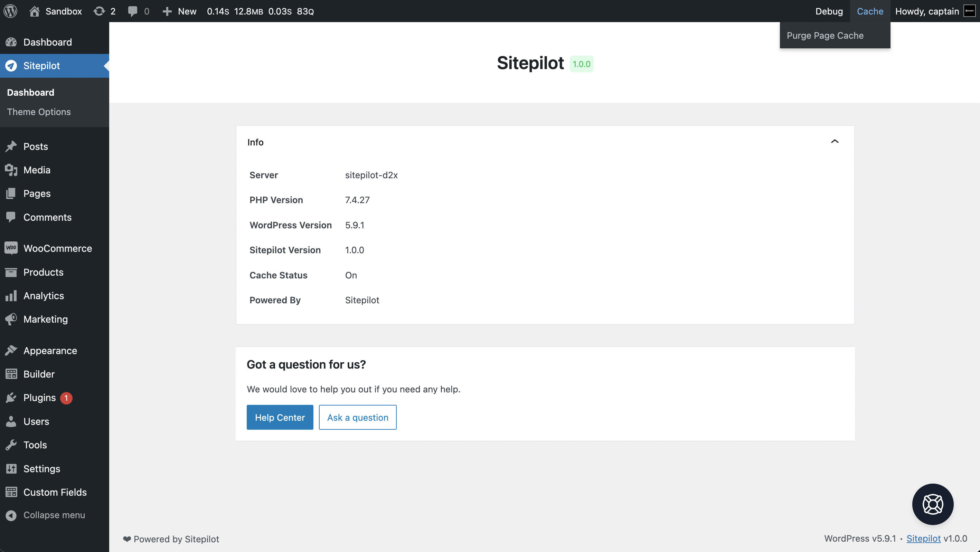Click the sitepilot-d2x server value
This screenshot has height=552, width=980.
point(371,175)
